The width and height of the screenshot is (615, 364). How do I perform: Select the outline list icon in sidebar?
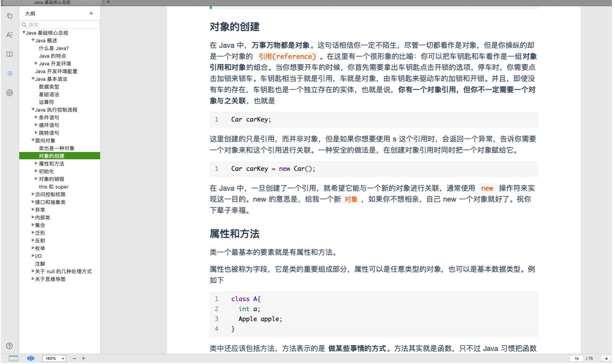(x=10, y=73)
